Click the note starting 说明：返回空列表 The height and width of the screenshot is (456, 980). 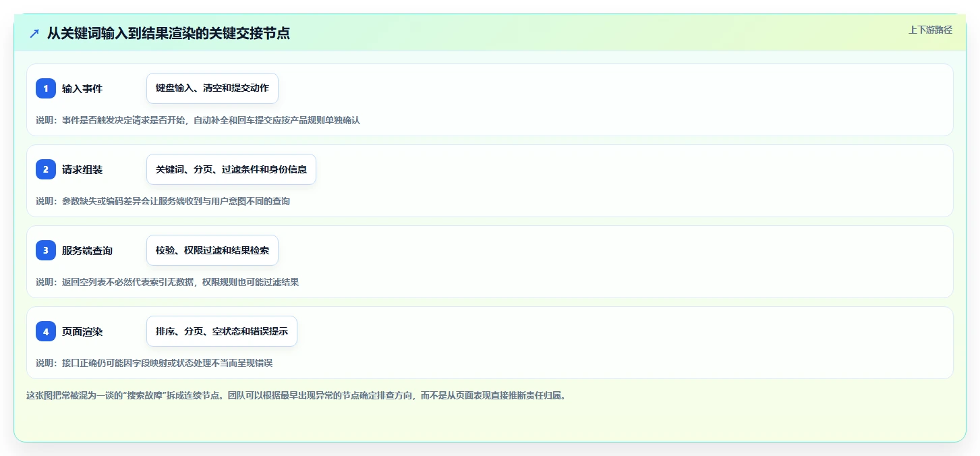click(x=167, y=282)
